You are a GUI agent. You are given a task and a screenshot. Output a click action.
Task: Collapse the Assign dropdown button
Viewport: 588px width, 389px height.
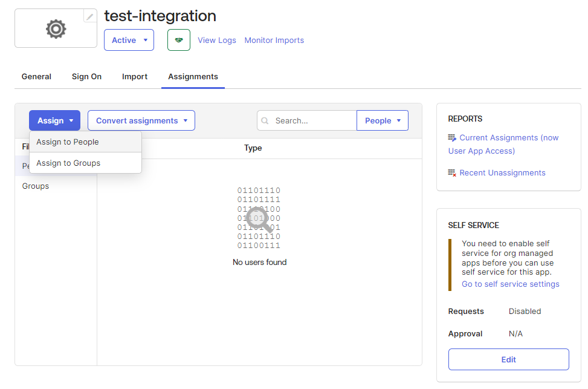point(54,120)
